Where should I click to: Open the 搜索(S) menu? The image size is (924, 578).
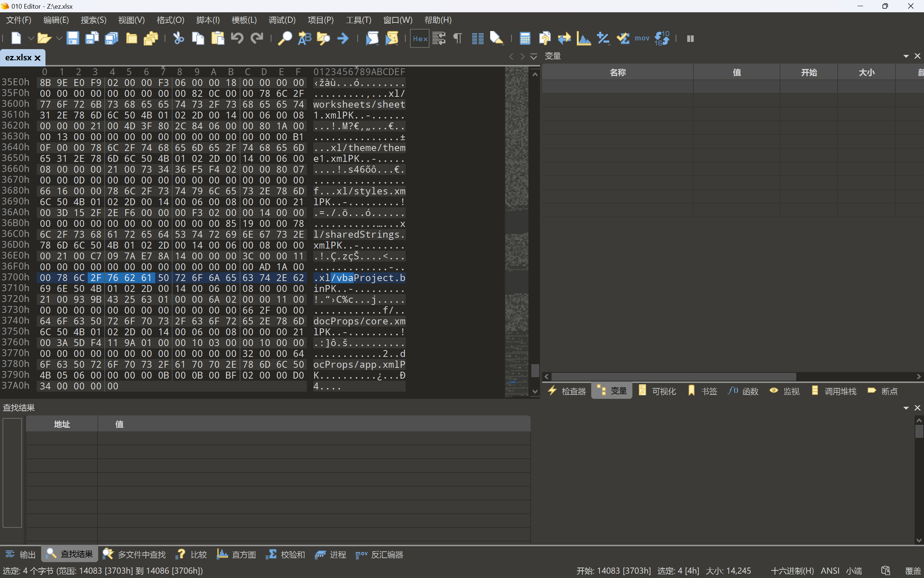click(93, 20)
